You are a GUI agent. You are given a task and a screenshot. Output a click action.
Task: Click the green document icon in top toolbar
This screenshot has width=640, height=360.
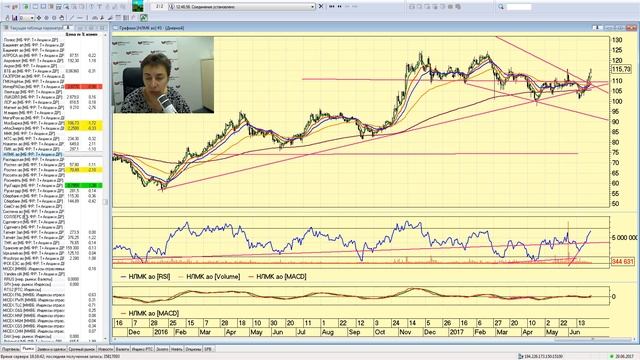[x=26, y=7]
